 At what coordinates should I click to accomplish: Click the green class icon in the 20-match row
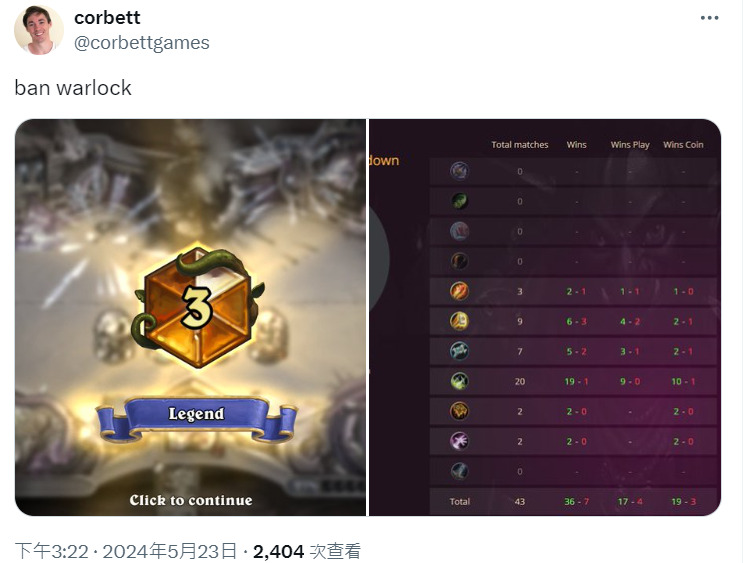pyautogui.click(x=459, y=381)
